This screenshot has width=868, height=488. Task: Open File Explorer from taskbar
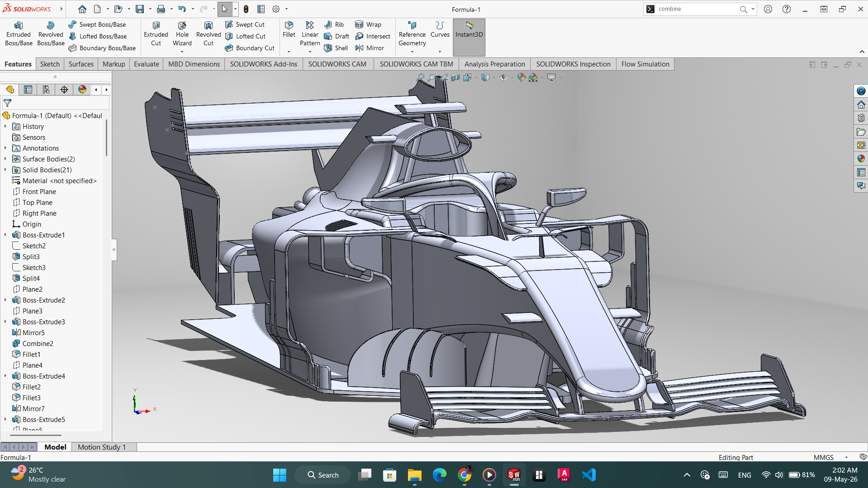tap(414, 475)
